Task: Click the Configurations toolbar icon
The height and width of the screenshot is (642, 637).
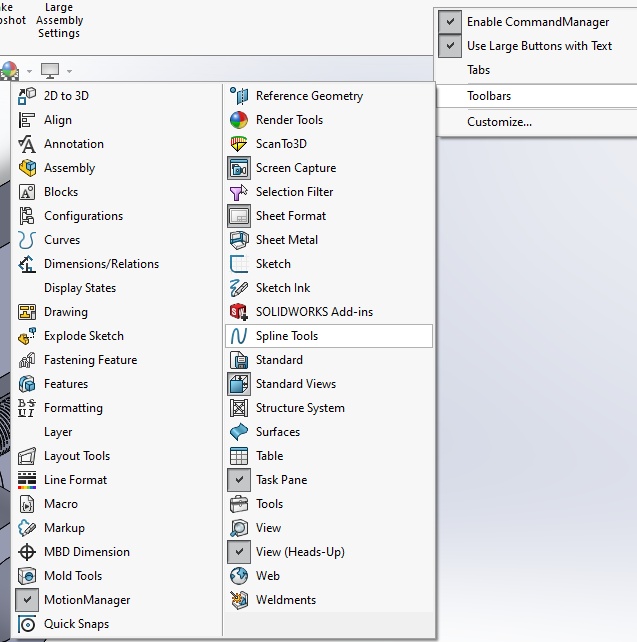Action: tap(27, 216)
